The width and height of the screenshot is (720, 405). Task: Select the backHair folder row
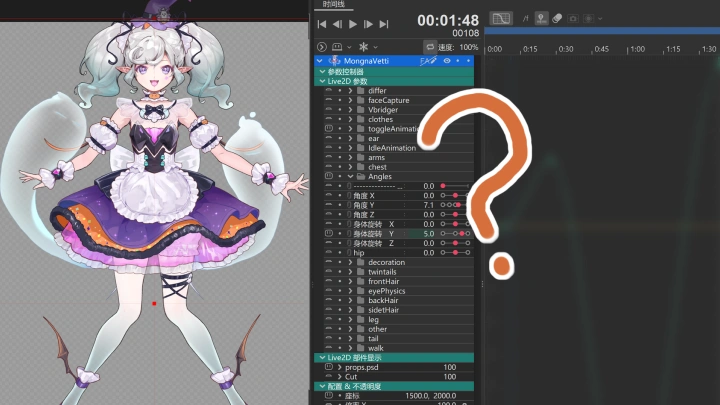399,300
